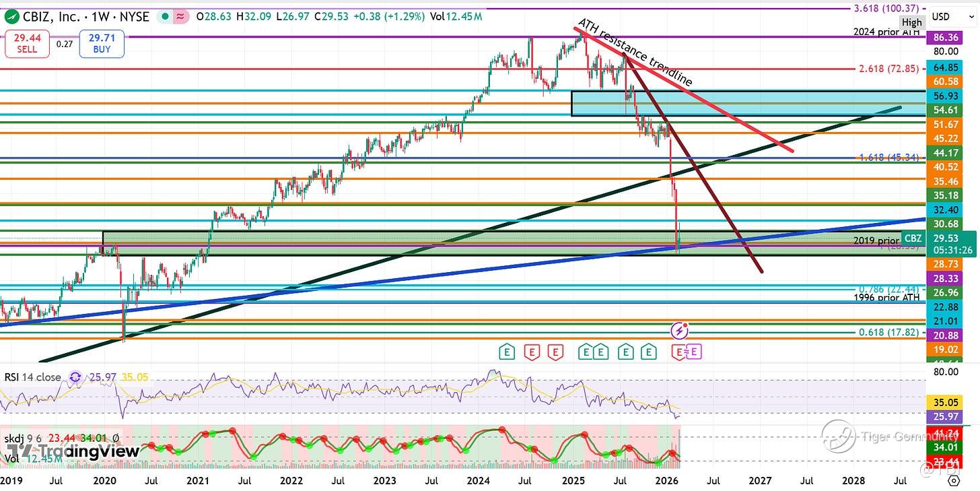Click the 2023 label on time axis
The width and height of the screenshot is (980, 491).
384,481
